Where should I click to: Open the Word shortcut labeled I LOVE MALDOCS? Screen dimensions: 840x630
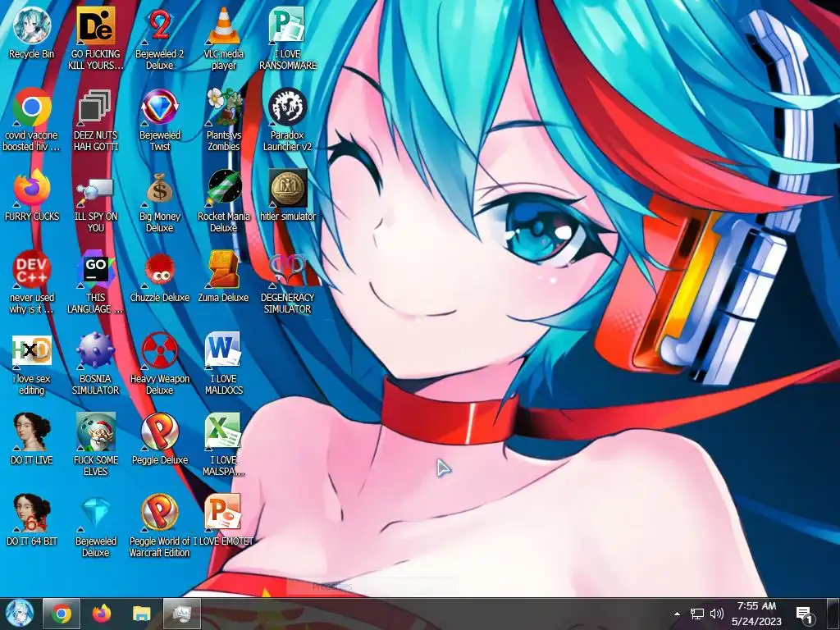click(223, 363)
